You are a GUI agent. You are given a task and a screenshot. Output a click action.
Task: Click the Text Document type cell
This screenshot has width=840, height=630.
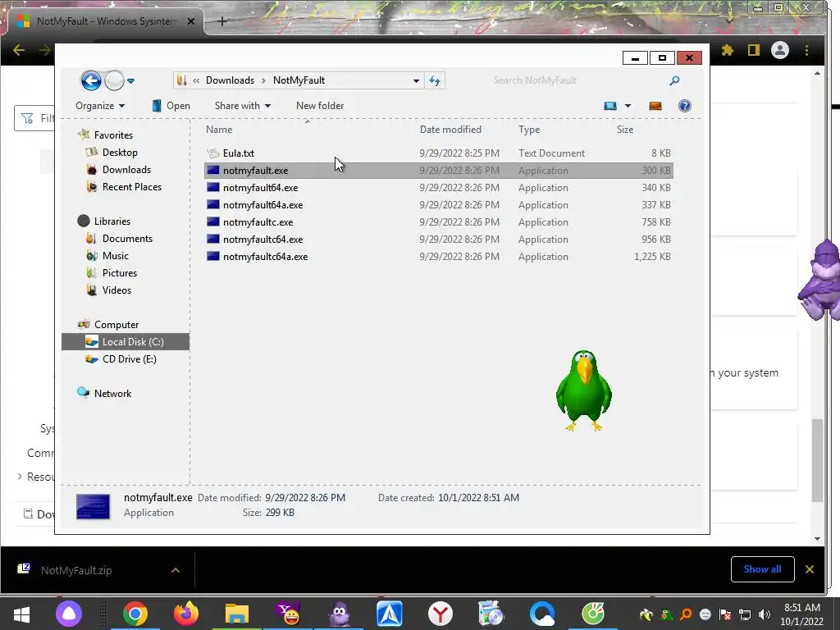(x=551, y=153)
